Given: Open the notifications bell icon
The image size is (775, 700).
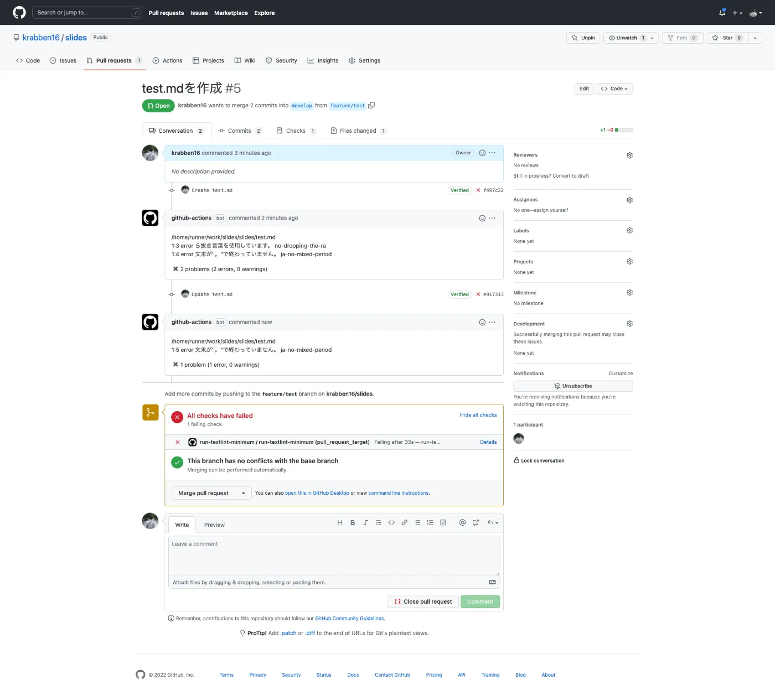Looking at the screenshot, I should pos(722,13).
